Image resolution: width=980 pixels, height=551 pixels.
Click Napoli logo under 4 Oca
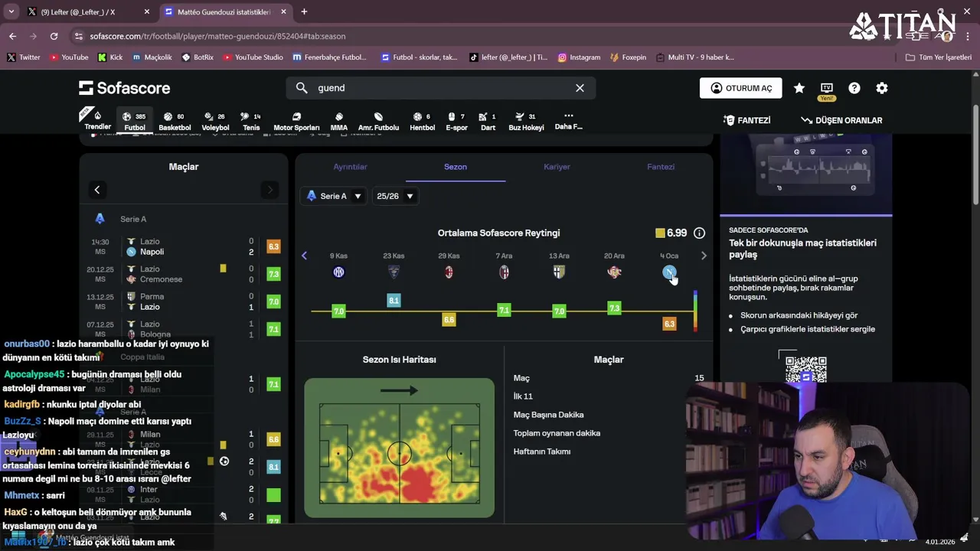tap(669, 272)
